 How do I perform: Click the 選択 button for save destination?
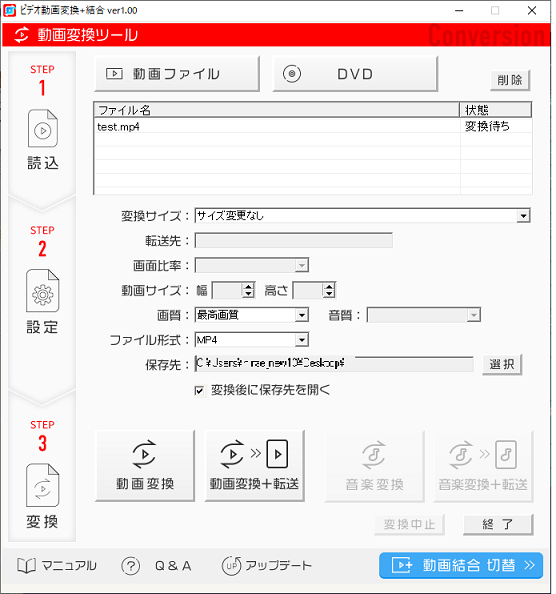(x=502, y=364)
